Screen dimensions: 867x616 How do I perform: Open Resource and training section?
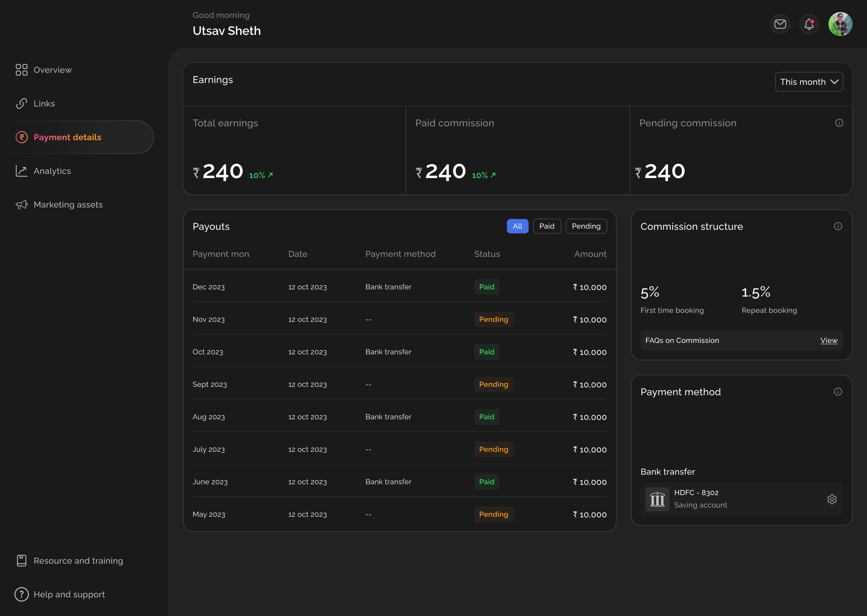pyautogui.click(x=78, y=561)
